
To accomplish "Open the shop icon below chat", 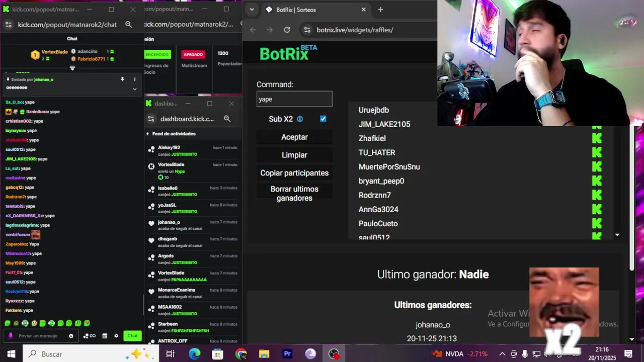I will coord(105,336).
